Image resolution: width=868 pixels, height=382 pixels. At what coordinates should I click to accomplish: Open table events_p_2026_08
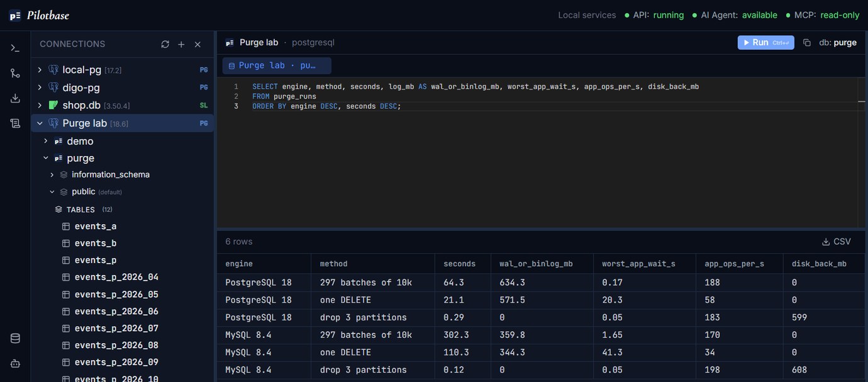click(x=116, y=345)
